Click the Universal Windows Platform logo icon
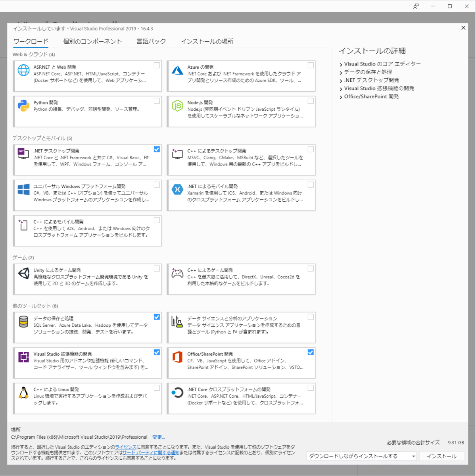The image size is (476, 476). click(x=24, y=189)
